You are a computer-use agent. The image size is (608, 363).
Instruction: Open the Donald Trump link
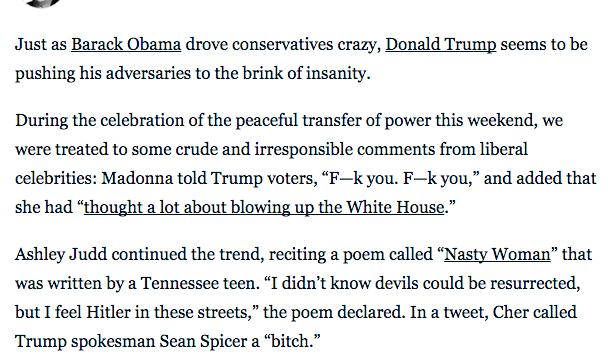[x=440, y=44]
